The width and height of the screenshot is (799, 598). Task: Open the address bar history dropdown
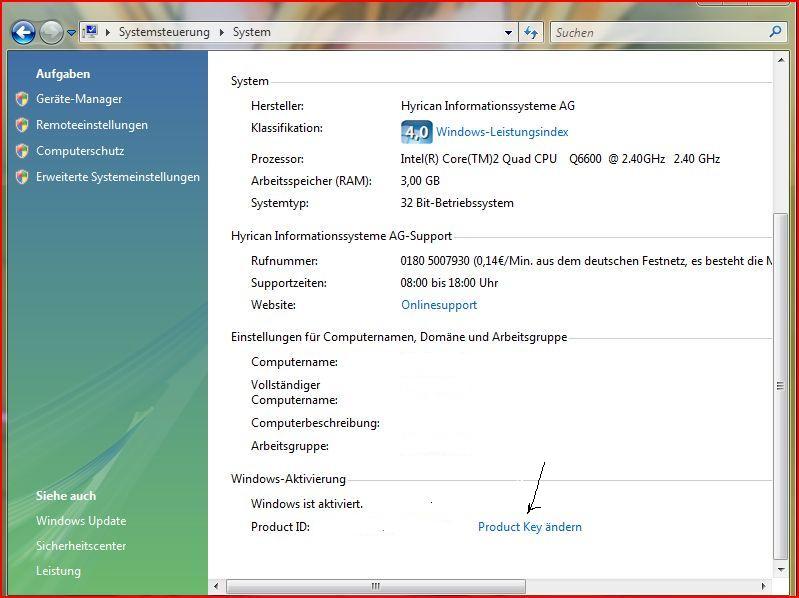(x=508, y=33)
